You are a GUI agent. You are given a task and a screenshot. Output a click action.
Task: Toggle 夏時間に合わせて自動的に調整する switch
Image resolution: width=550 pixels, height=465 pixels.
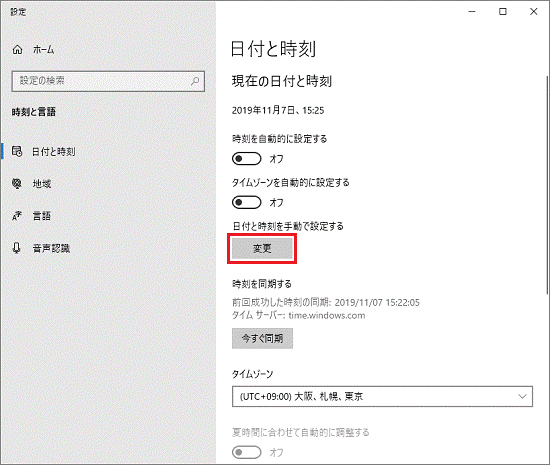click(247, 452)
